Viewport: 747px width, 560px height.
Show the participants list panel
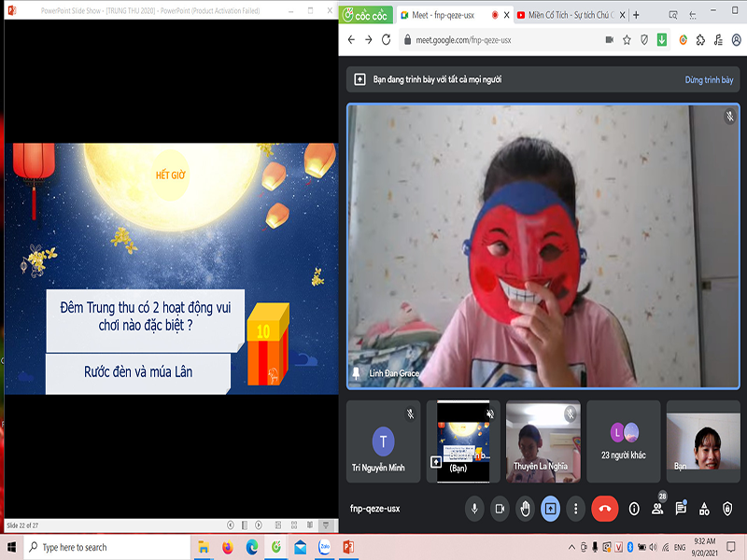tap(658, 509)
